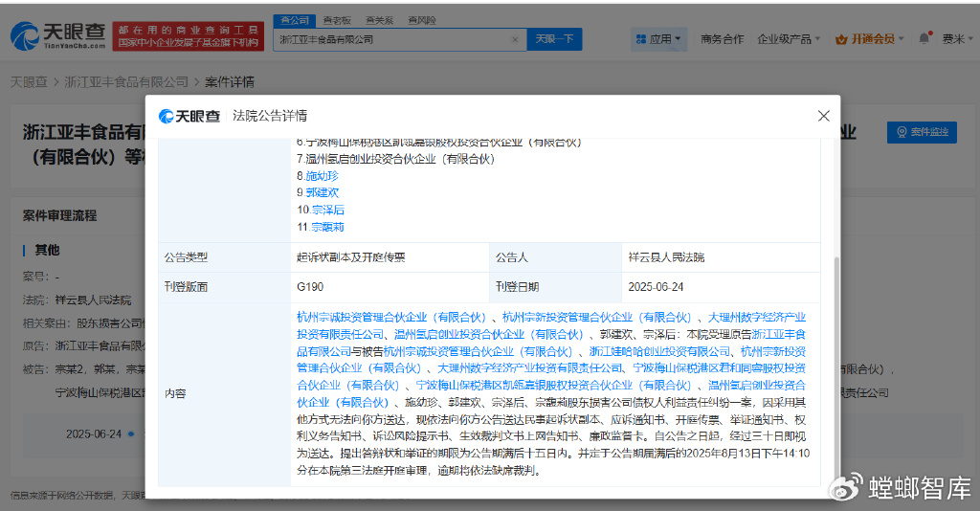
Task: Switch to the 查公司 tab
Action: click(295, 20)
